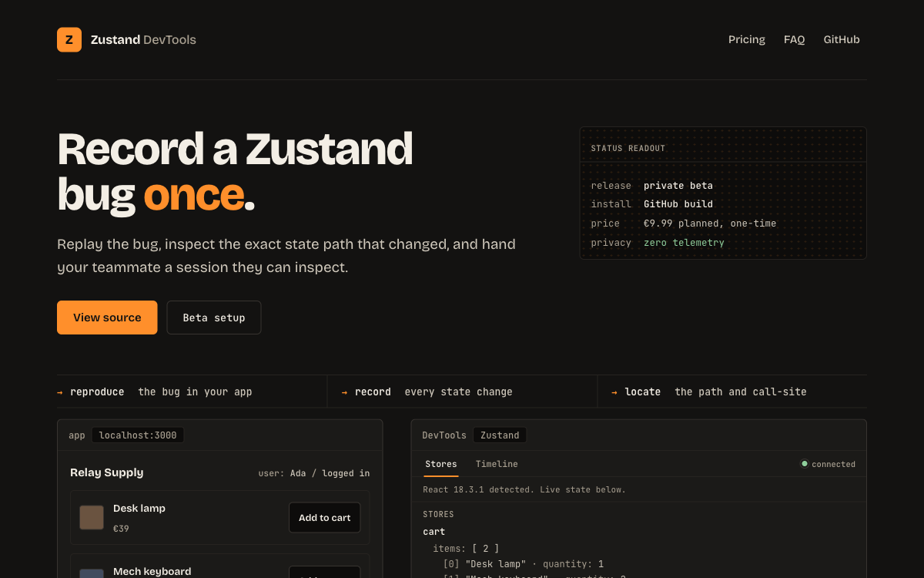Switch to the Stores tab
This screenshot has width=924, height=578.
click(x=441, y=464)
